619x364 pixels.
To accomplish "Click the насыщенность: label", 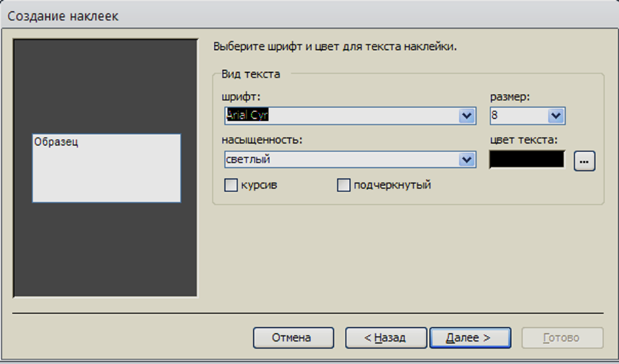I will [262, 140].
